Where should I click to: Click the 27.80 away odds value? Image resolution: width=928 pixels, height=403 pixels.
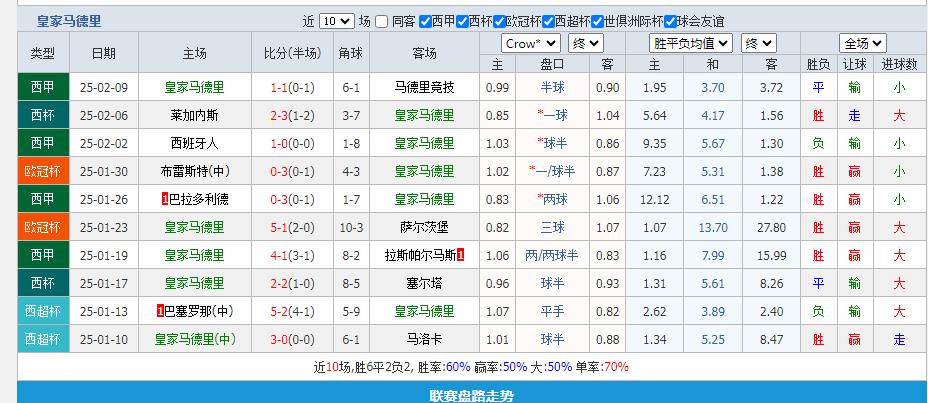[x=771, y=228]
